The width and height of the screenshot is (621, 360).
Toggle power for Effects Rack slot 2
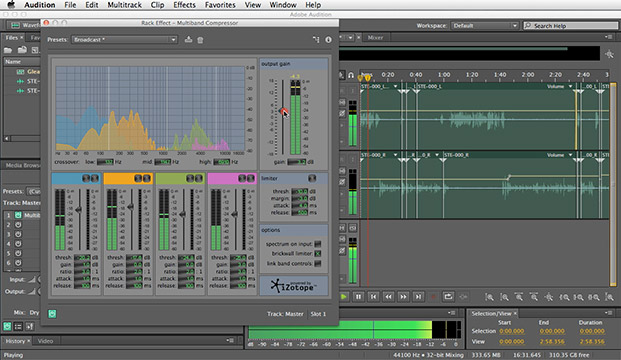(x=18, y=225)
